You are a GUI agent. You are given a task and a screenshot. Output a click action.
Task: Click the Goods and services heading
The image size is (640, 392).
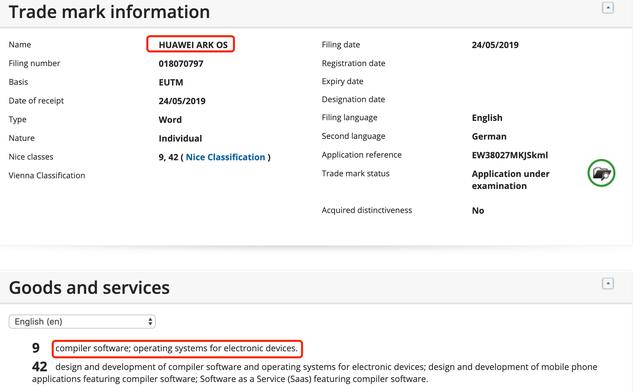[x=89, y=287]
